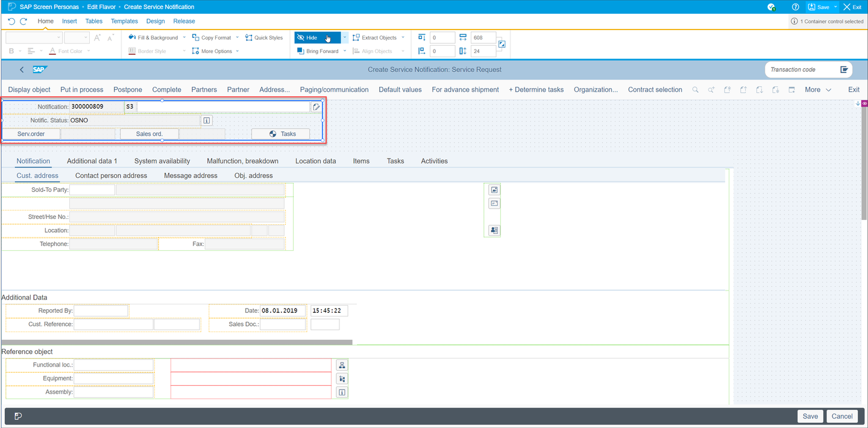The width and height of the screenshot is (868, 428).
Task: Click the search magnifier icon
Action: pyautogui.click(x=696, y=89)
